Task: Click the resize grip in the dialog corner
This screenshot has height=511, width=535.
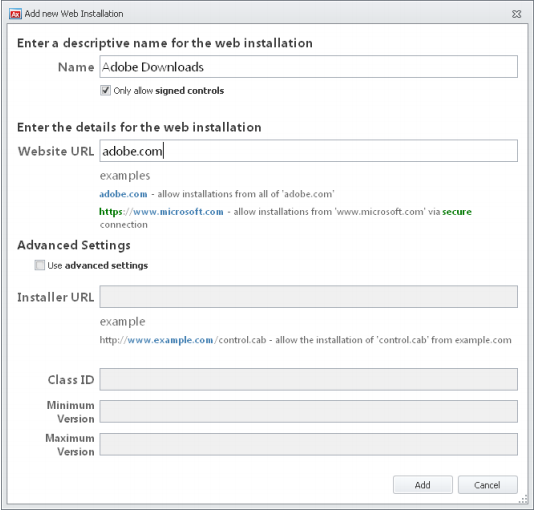Action: [x=523, y=500]
